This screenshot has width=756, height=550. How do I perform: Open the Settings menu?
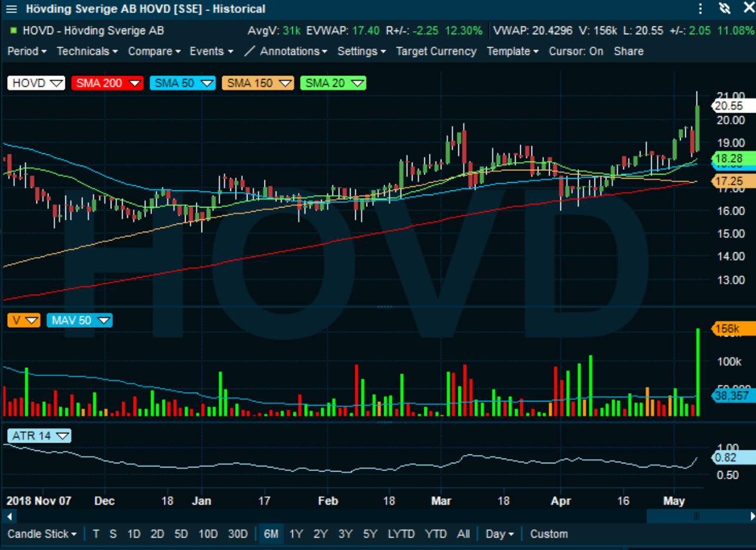tap(361, 51)
